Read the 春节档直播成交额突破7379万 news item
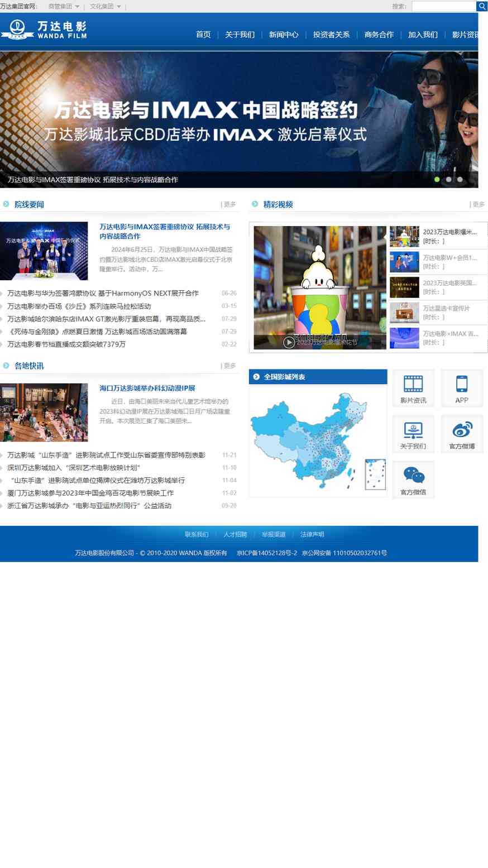488x868 pixels. (x=66, y=344)
